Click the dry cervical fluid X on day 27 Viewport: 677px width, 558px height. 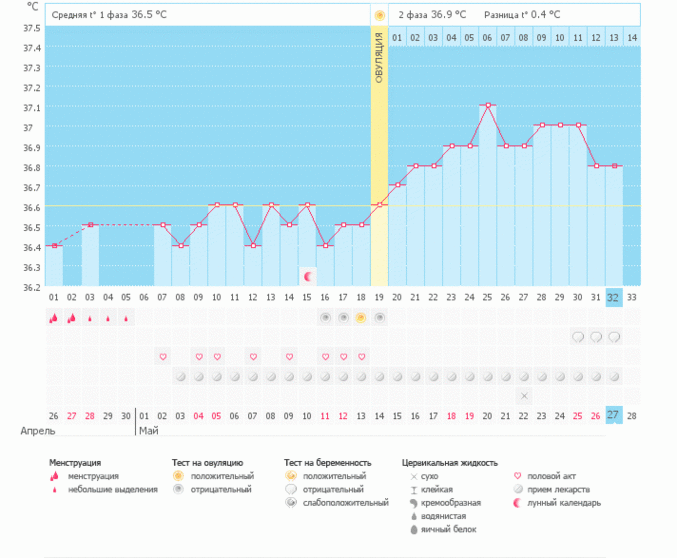click(524, 396)
